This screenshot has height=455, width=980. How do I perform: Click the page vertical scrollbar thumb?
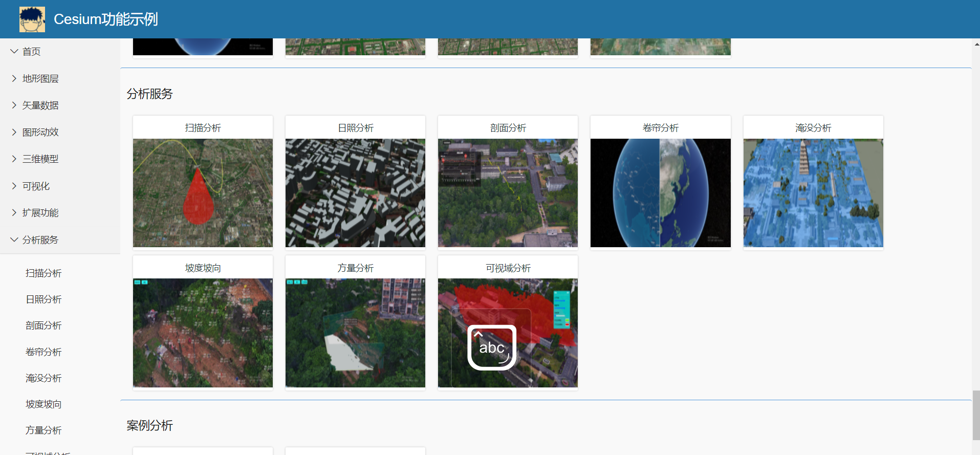pyautogui.click(x=976, y=415)
